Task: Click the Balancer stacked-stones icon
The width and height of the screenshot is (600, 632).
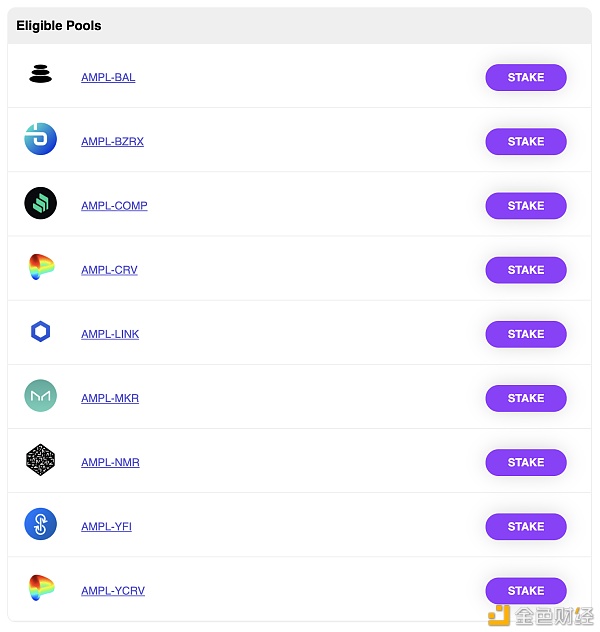Action: pyautogui.click(x=40, y=74)
